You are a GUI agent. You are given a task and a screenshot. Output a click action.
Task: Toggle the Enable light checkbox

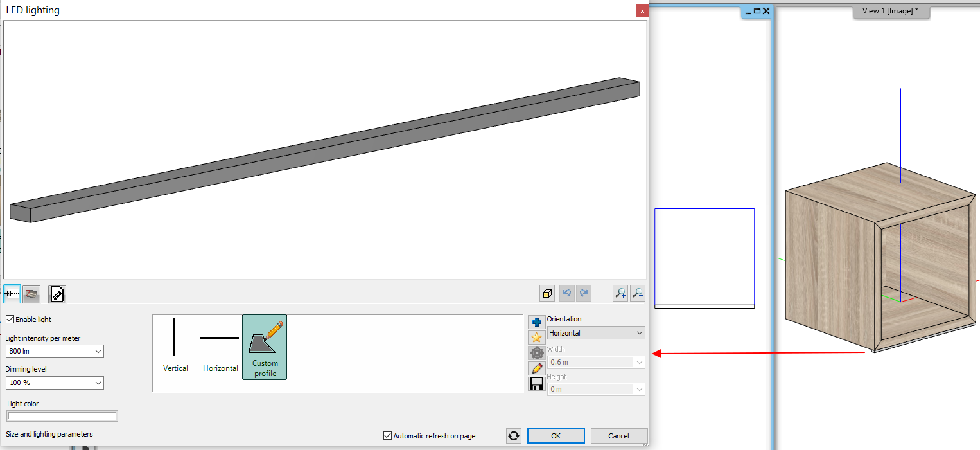point(10,319)
